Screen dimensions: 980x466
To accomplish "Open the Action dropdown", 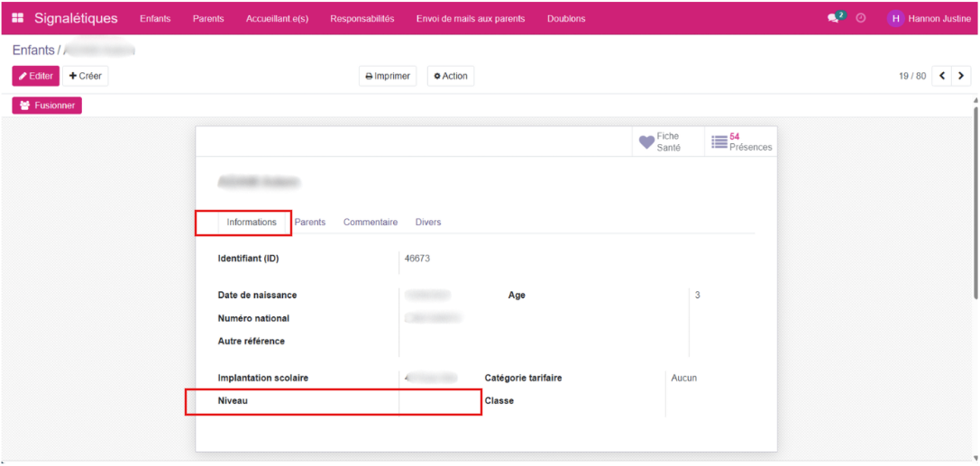I will click(450, 77).
